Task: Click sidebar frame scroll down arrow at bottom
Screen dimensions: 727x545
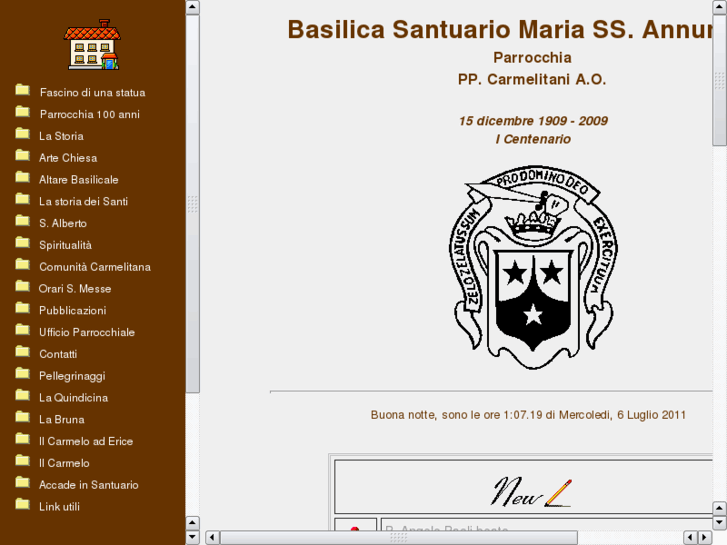Action: pyautogui.click(x=192, y=537)
